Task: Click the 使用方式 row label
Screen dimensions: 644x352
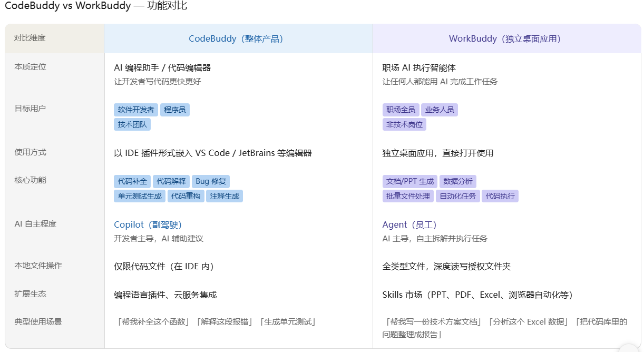Action: point(30,152)
